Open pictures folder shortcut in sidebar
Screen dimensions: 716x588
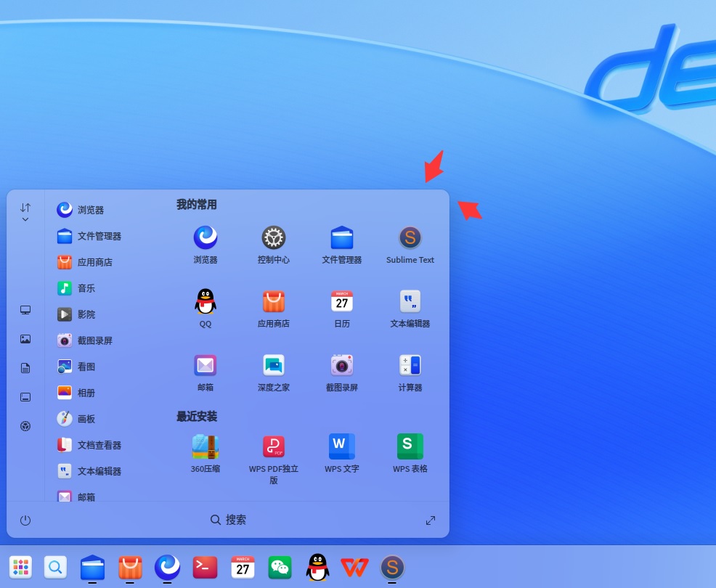coord(25,339)
